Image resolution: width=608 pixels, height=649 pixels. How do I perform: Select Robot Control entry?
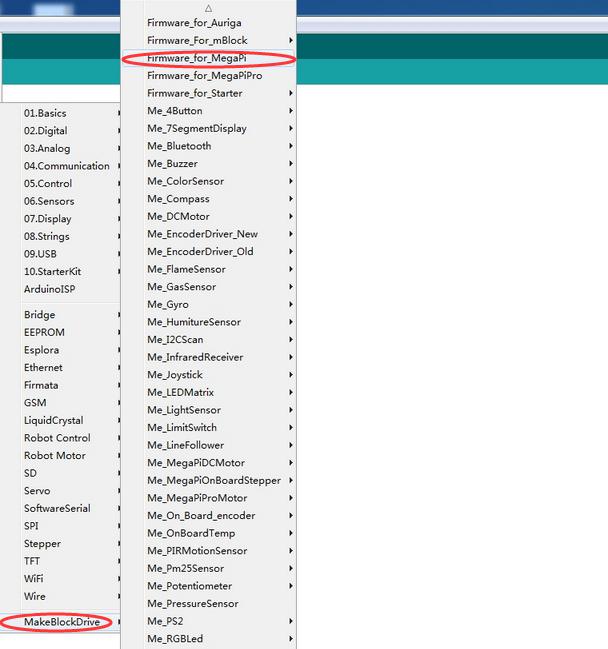[x=60, y=438]
